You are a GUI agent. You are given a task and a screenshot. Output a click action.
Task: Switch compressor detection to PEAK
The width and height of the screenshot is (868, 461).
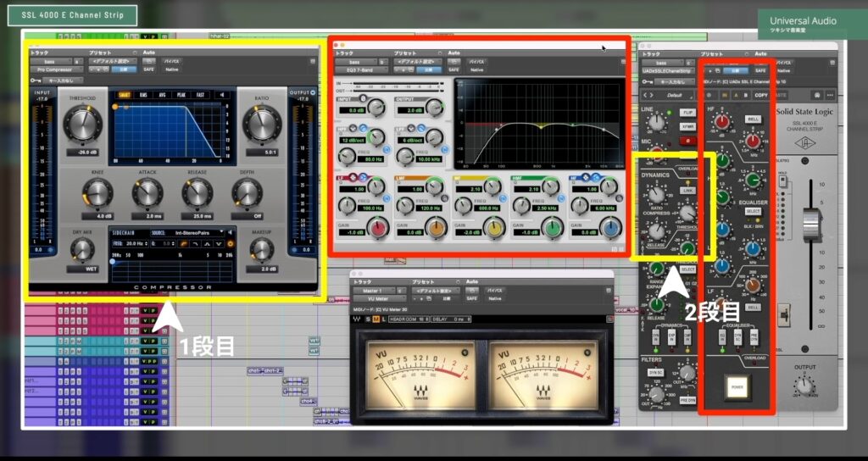coord(180,95)
